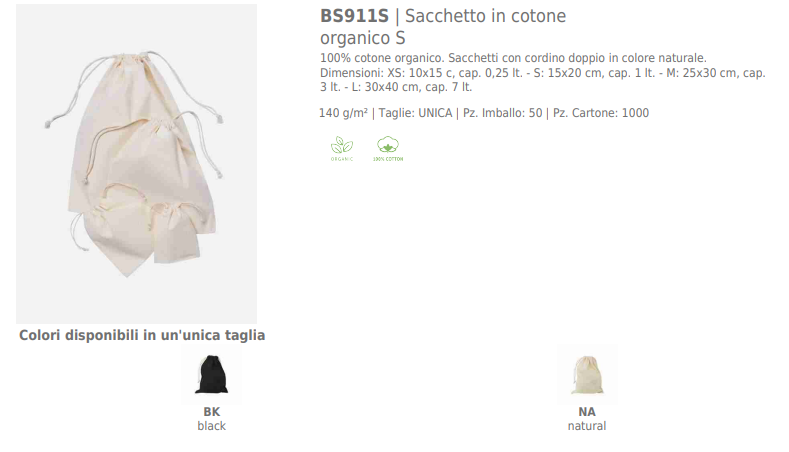Click the "L: 30x40 cm, cap. 7 lt." text
Screen dimensions: 789x452
(x=412, y=87)
